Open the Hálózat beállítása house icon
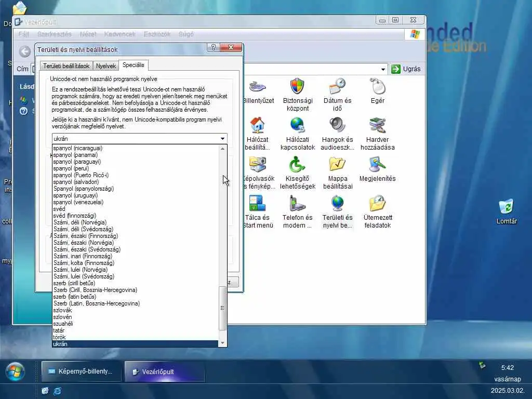Image resolution: width=532 pixels, height=399 pixels. (x=257, y=134)
